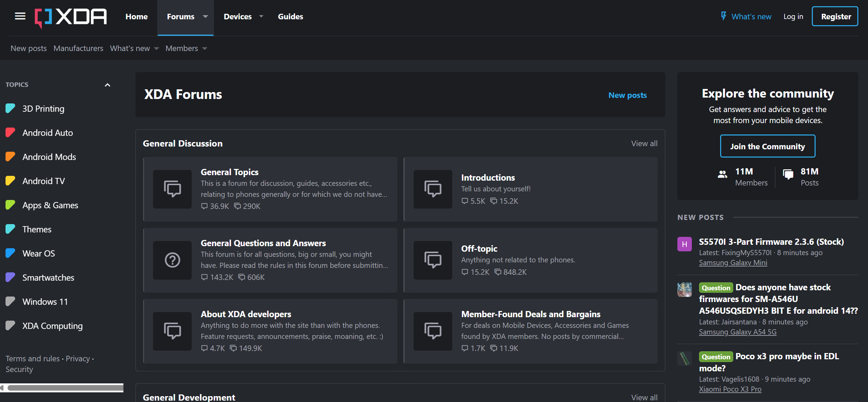Collapse the Topics sidebar section
Screen dimensions: 868x402
point(108,85)
